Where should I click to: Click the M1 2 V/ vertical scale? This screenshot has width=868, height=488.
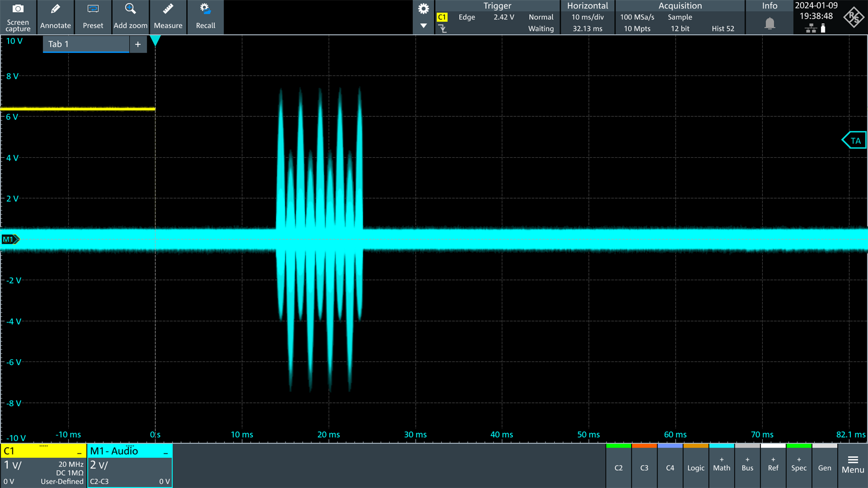tap(99, 465)
